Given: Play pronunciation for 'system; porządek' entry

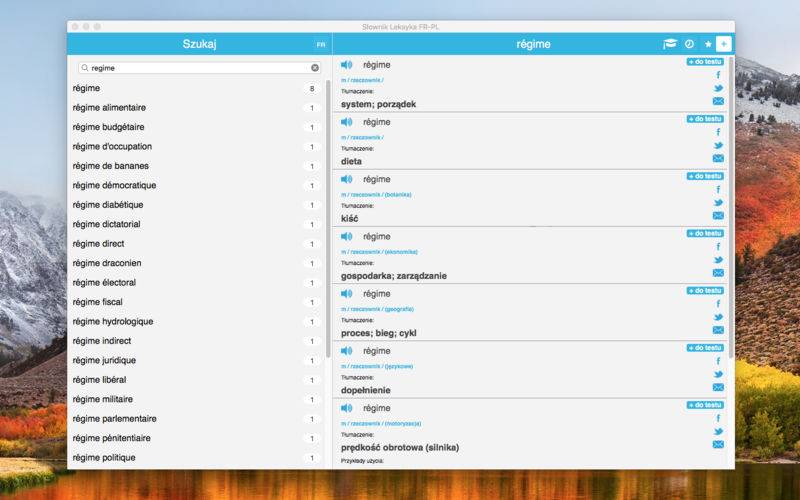Looking at the screenshot, I should 346,65.
